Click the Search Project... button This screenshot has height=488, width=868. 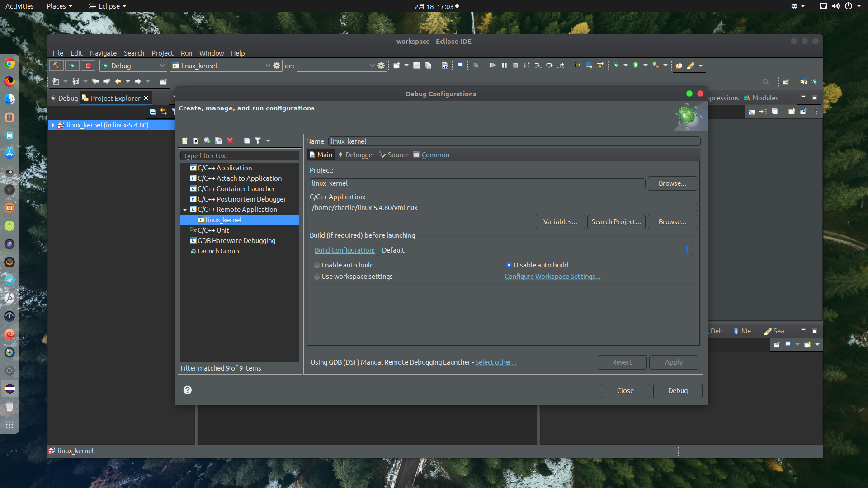[616, 222]
